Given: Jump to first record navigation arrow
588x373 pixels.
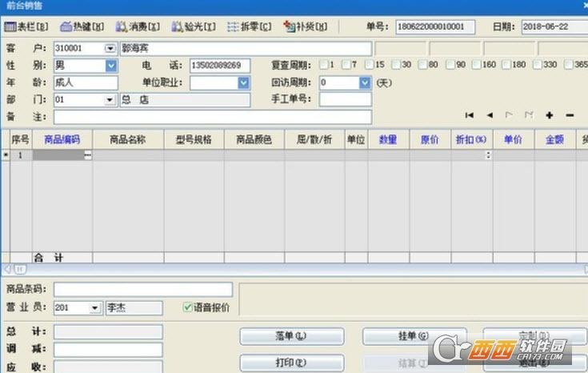Looking at the screenshot, I should tap(470, 115).
